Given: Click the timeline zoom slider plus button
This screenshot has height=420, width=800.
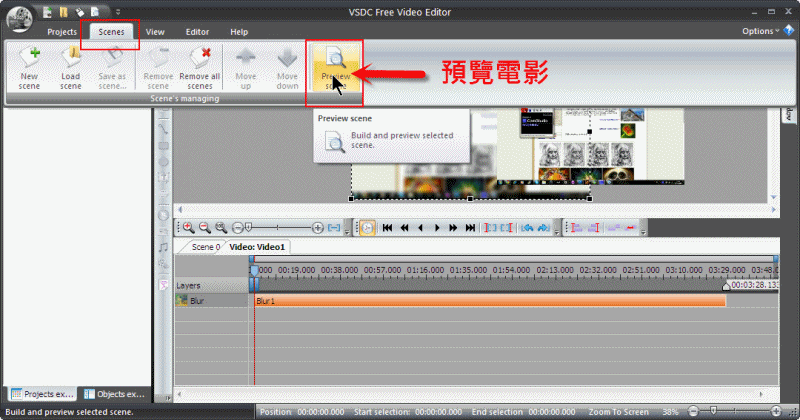Looking at the screenshot, I should [318, 228].
